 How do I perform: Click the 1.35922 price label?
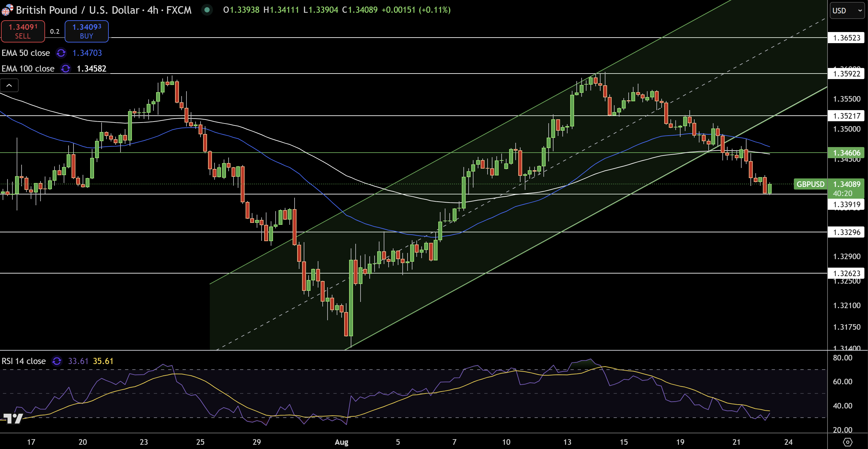pos(846,74)
